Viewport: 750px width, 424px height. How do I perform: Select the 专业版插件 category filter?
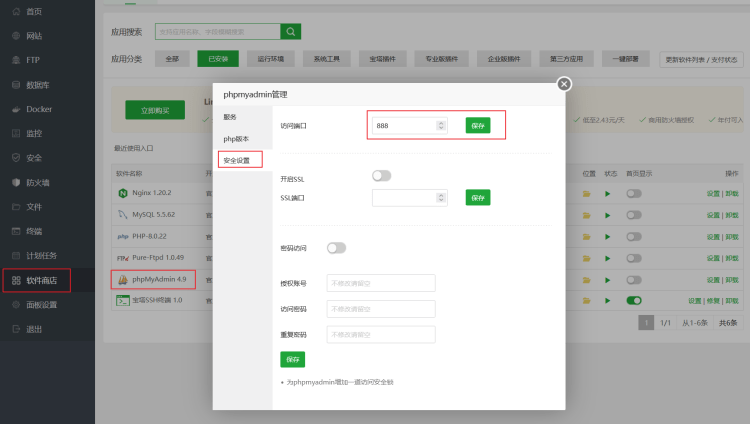pos(441,59)
